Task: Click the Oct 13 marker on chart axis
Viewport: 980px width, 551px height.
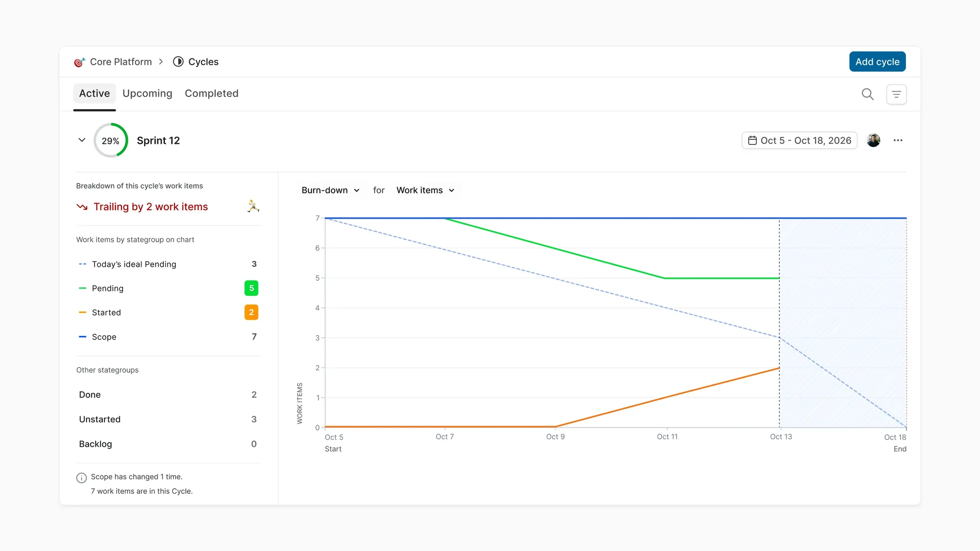Action: pos(781,437)
